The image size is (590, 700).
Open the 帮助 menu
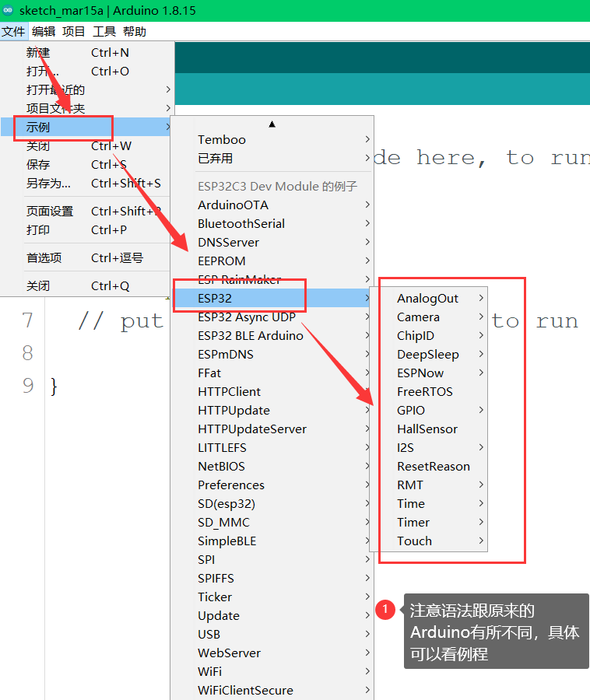(x=135, y=32)
